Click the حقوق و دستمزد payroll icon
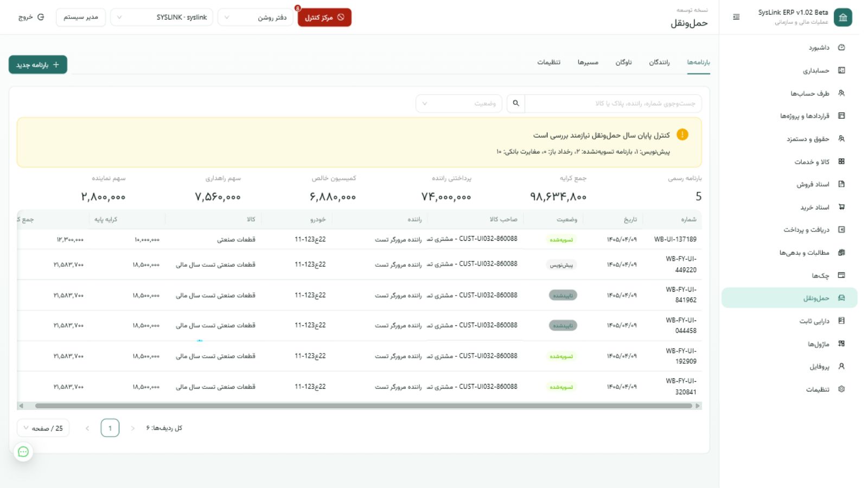Image resolution: width=868 pixels, height=488 pixels. pos(841,139)
